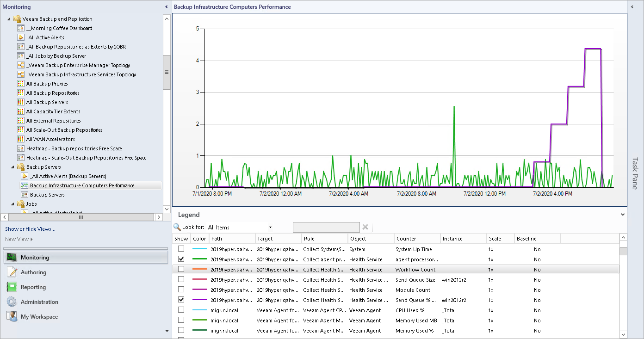Image resolution: width=644 pixels, height=339 pixels.
Task: Open the New View submenu arrow
Action: click(x=31, y=239)
